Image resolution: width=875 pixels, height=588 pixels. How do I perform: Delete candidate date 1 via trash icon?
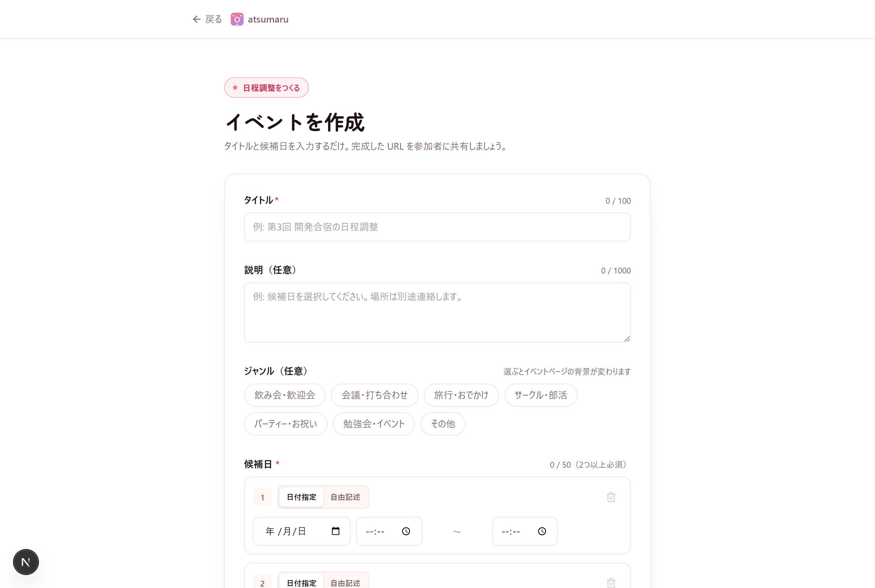point(611,497)
